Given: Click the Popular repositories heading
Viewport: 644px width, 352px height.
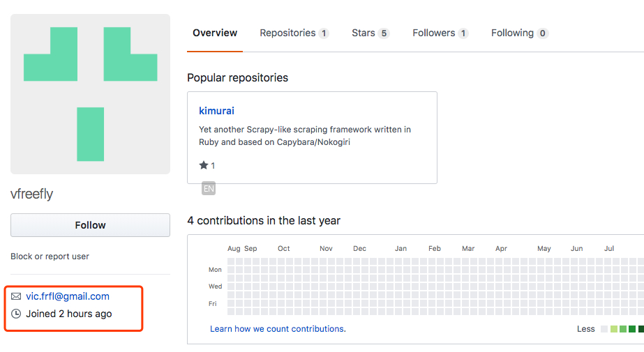Looking at the screenshot, I should coord(237,77).
